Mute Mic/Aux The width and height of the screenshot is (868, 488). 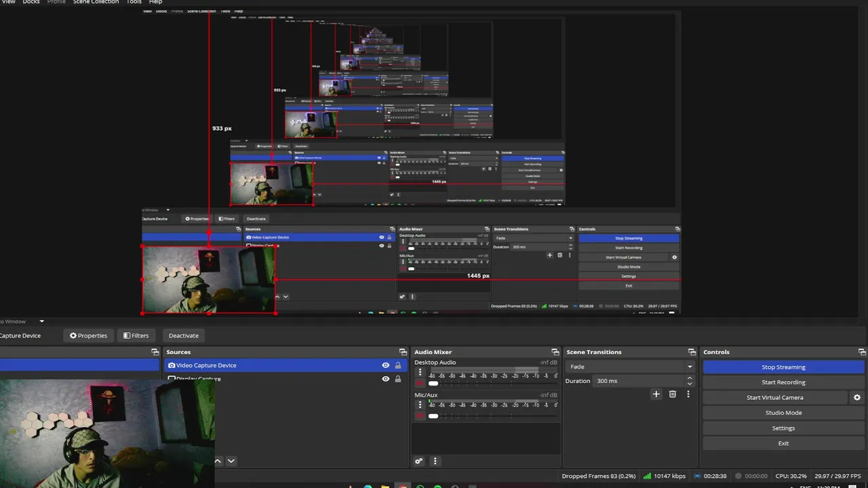[x=420, y=416]
